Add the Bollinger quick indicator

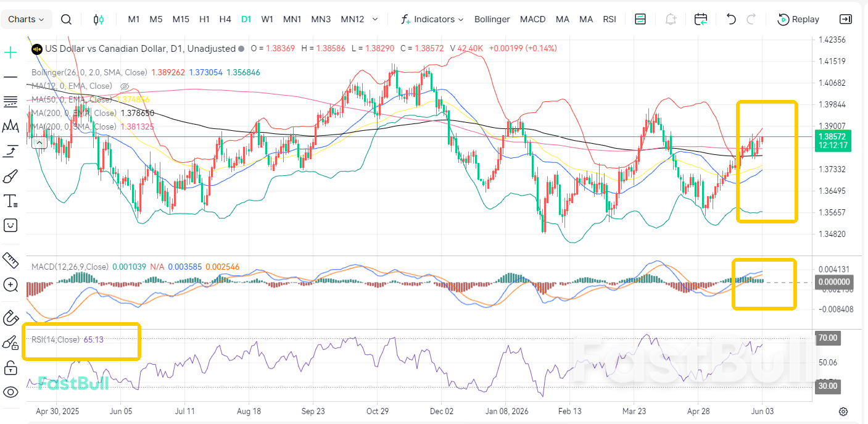coord(492,19)
